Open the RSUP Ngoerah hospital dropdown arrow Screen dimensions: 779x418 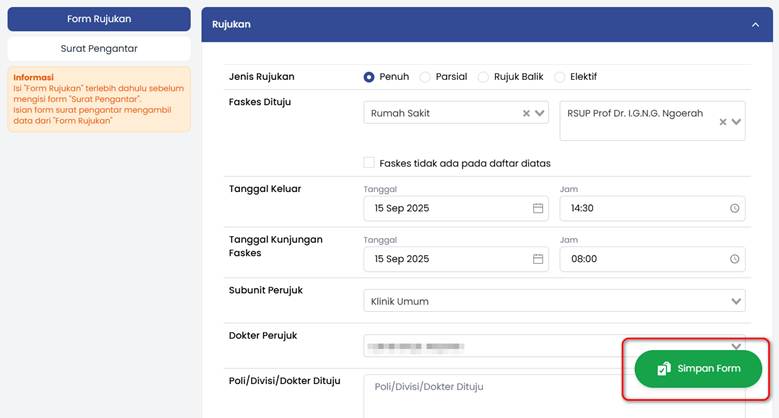(737, 122)
